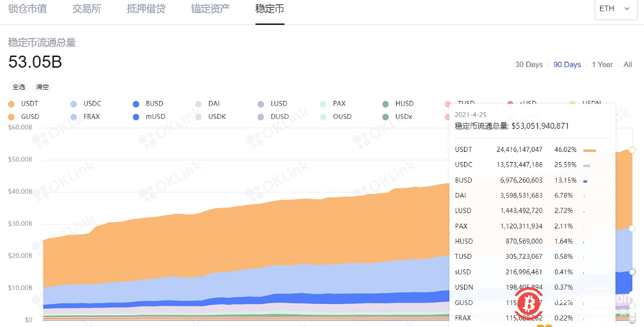Image resolution: width=644 pixels, height=327 pixels.
Task: Open the 锁仓市值 tab
Action: pos(27,9)
